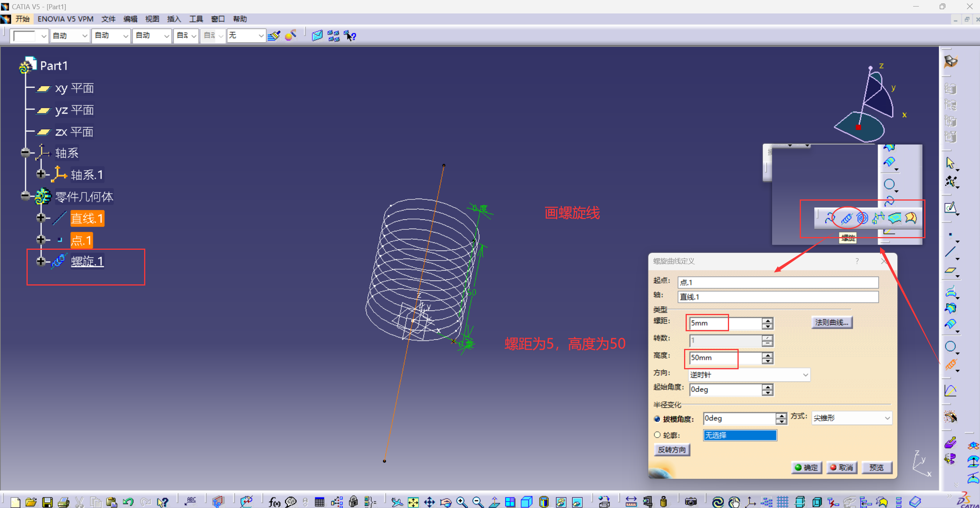Click the Capture camera icon
The width and height of the screenshot is (980, 508).
tap(691, 502)
